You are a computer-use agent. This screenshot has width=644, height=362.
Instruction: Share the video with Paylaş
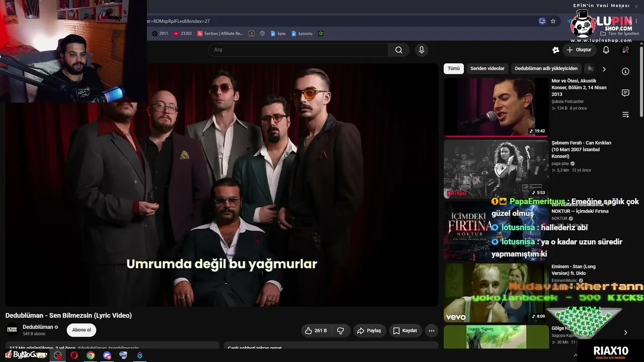click(x=369, y=330)
